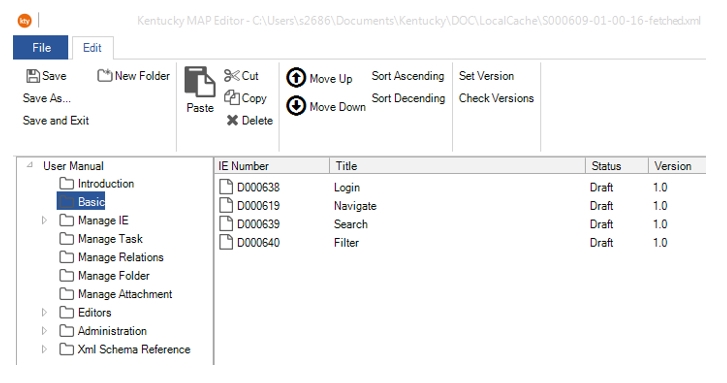Open the File tab
The width and height of the screenshot is (727, 383).
41,47
